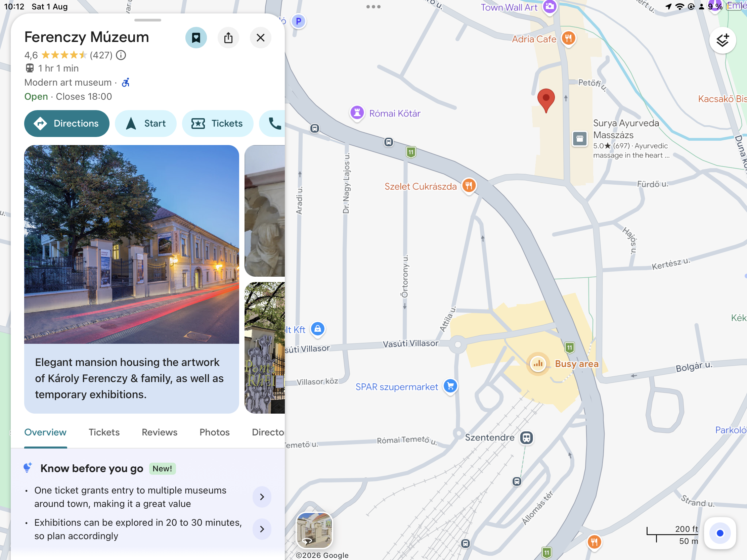Switch to the Overview tab
Screen dimensions: 747x560
(45, 432)
